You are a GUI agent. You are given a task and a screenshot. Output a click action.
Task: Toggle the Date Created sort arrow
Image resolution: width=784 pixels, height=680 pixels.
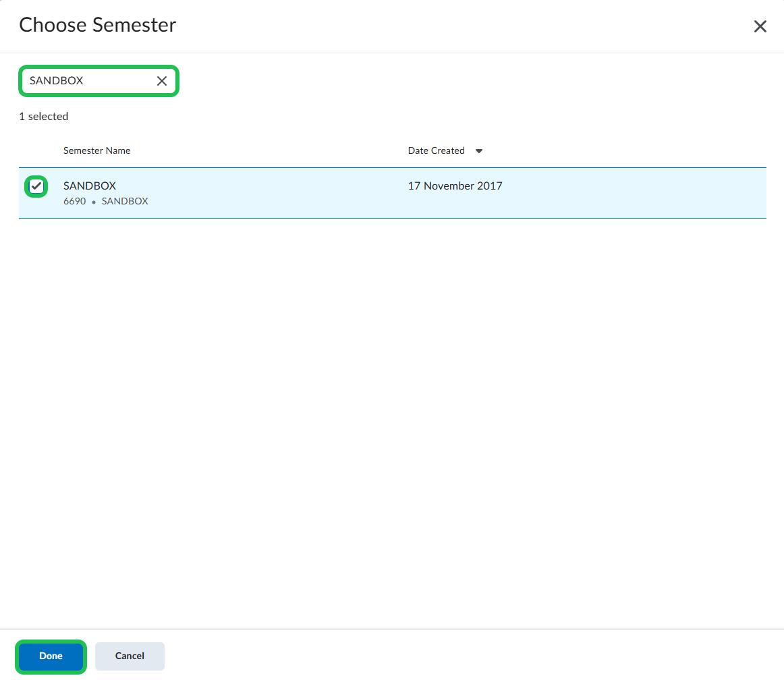pyautogui.click(x=479, y=151)
